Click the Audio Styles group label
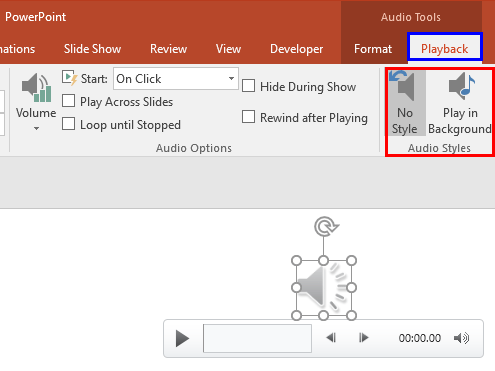 tap(439, 148)
